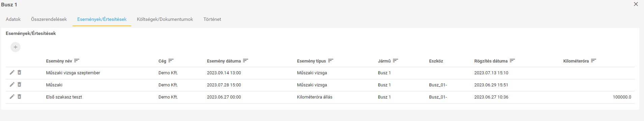This screenshot has width=644, height=121.
Task: Edit the Első szakasz teszt event
Action: [12, 97]
